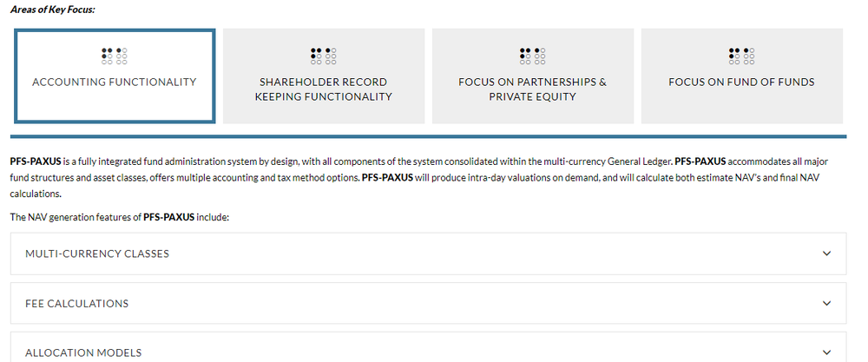Click the Multi-Currency Classes heading text
The image size is (868, 362).
tap(97, 254)
